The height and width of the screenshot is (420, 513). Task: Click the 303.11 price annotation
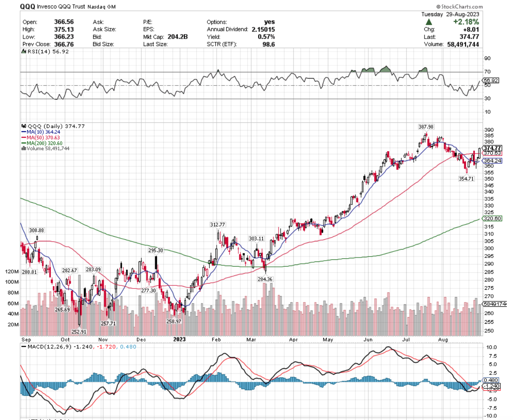(256, 239)
